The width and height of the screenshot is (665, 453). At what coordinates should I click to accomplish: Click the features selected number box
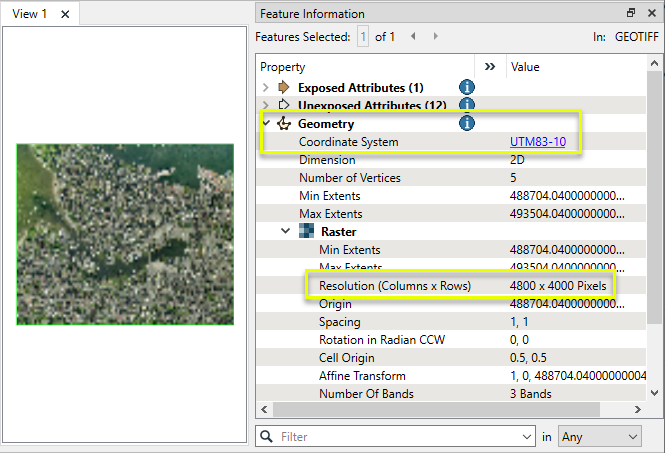coord(364,37)
